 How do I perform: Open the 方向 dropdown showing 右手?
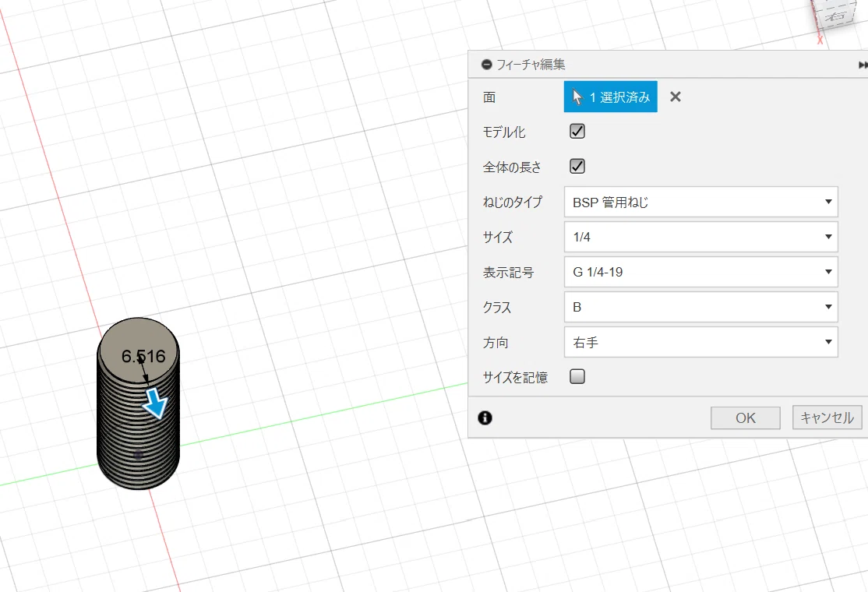pos(700,342)
